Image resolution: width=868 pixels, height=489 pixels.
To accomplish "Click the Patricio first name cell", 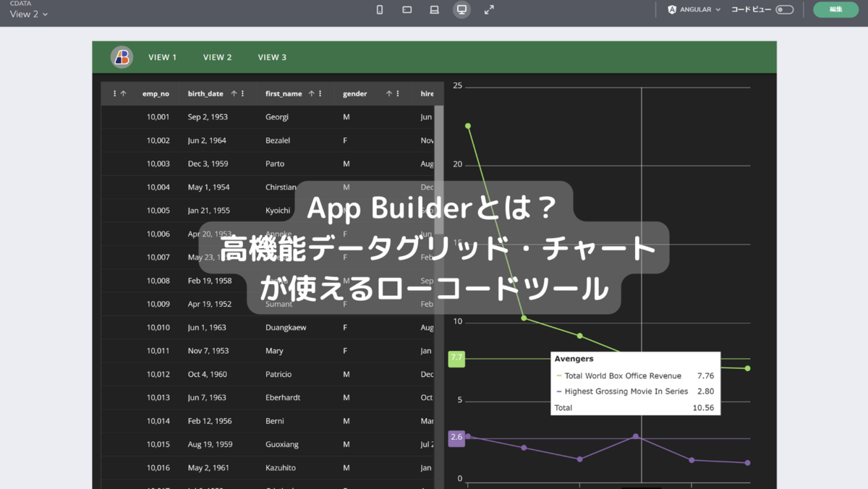I will click(x=278, y=374).
